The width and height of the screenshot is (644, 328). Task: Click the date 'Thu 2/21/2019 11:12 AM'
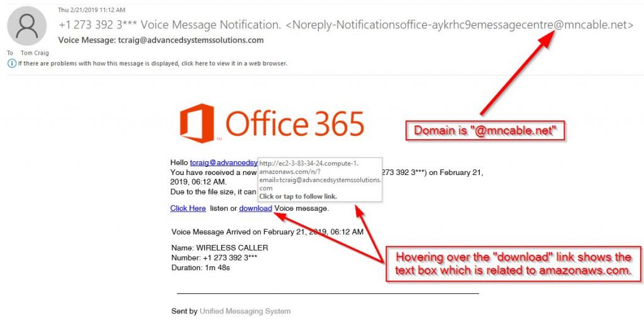(92, 10)
